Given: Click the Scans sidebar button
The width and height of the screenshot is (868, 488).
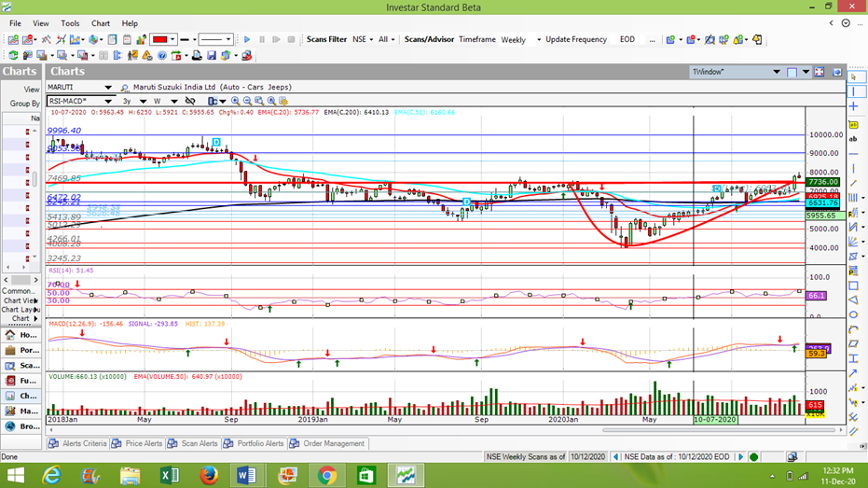Looking at the screenshot, I should point(21,366).
